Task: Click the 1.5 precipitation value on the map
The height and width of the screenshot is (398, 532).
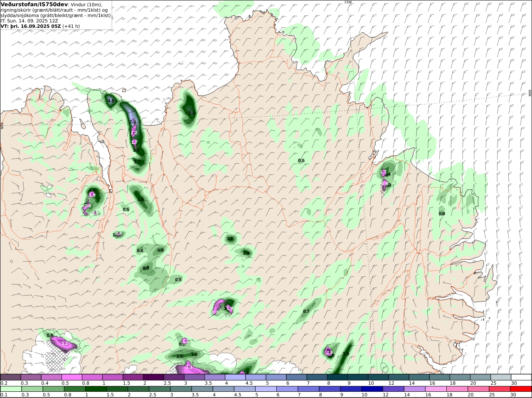Action: pyautogui.click(x=346, y=354)
